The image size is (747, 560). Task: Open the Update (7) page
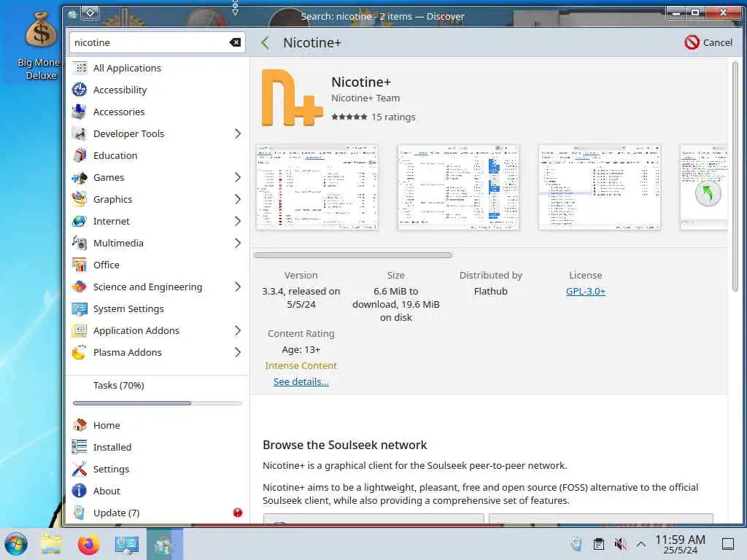point(158,513)
